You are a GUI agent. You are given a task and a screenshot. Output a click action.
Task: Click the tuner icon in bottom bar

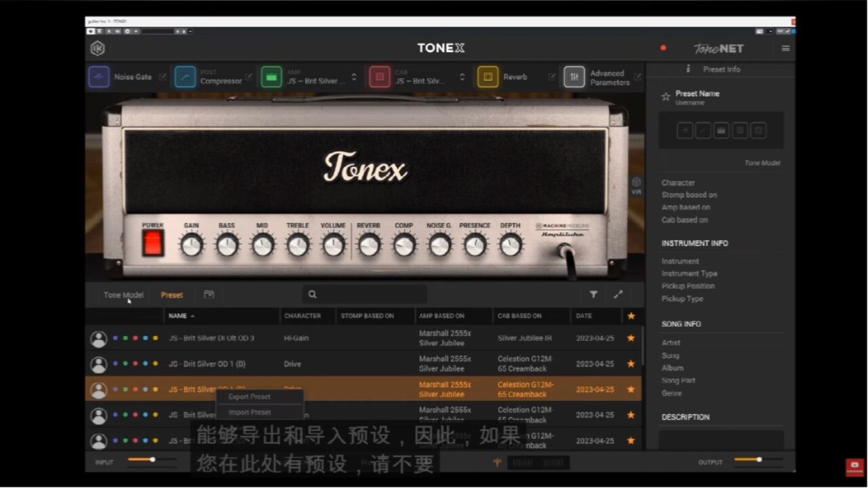[x=497, y=463]
